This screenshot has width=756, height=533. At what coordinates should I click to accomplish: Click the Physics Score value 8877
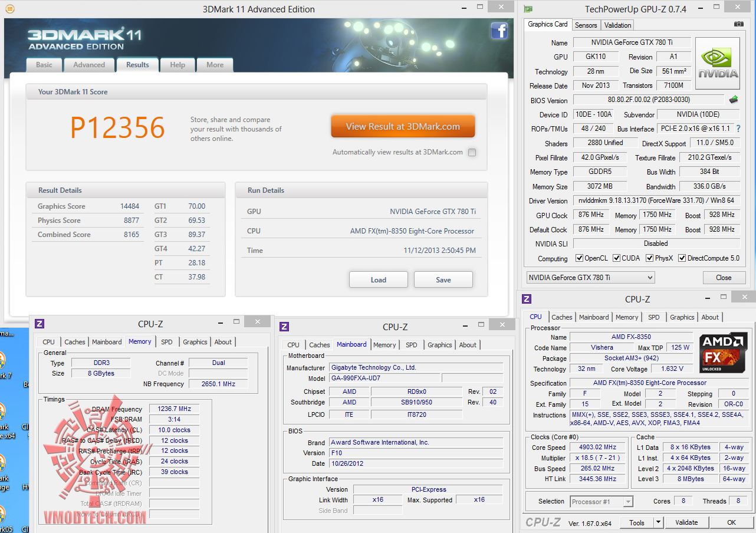[x=132, y=221]
